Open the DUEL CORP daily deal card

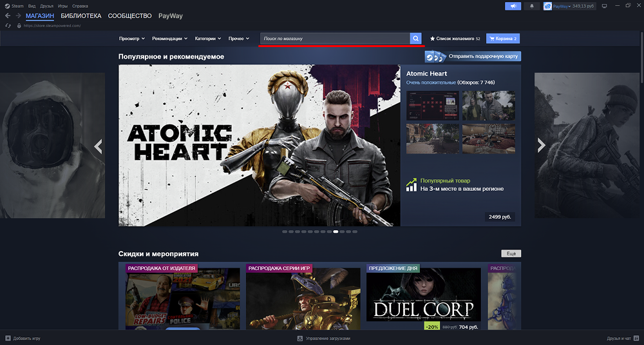[424, 297]
